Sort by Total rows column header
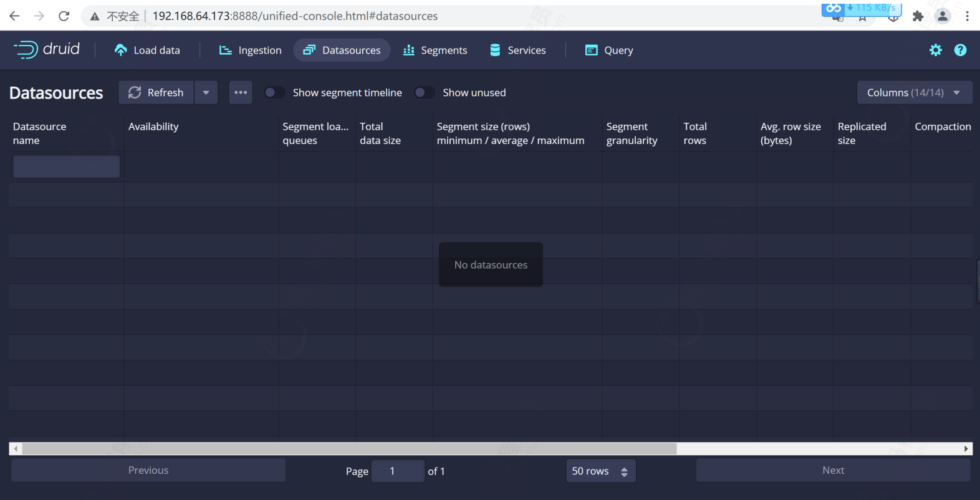 718,133
